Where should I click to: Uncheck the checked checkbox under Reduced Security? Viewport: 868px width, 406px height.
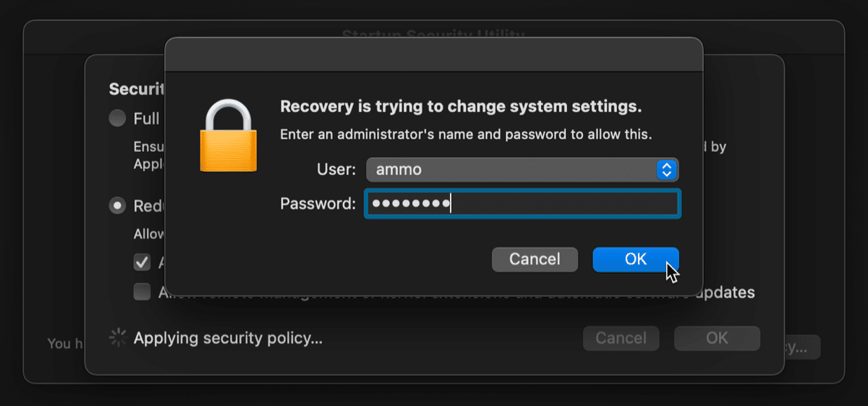coord(142,262)
